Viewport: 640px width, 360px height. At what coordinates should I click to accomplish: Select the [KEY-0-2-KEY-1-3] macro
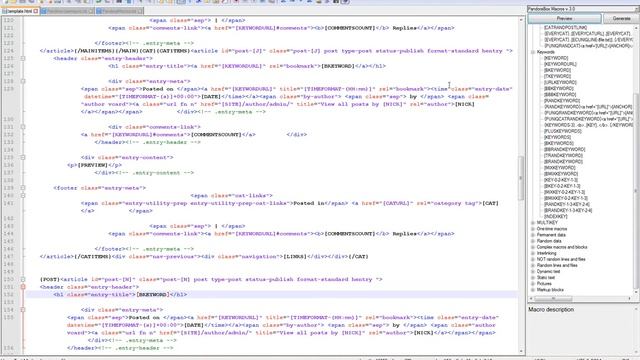pos(561,180)
